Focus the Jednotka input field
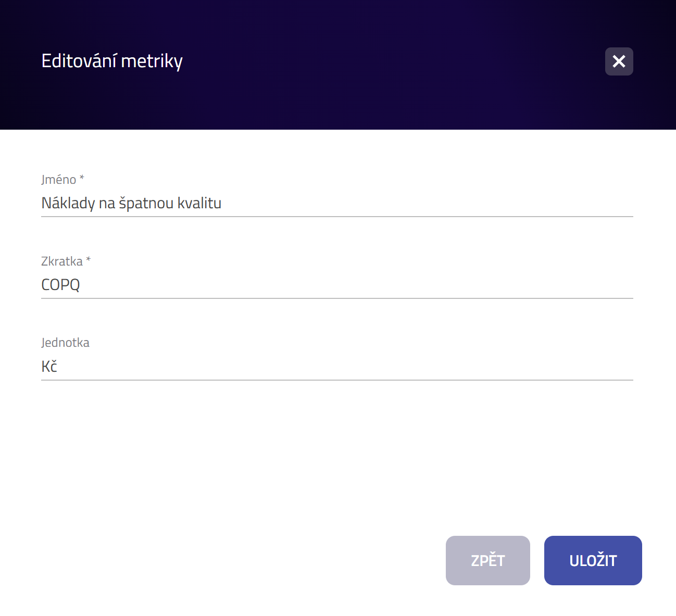Image resolution: width=676 pixels, height=616 pixels. coord(337,367)
